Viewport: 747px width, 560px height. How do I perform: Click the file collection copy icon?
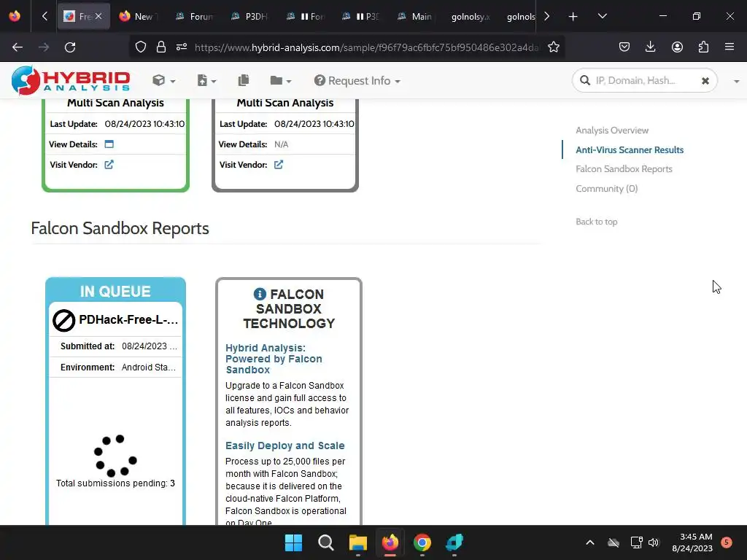[244, 80]
